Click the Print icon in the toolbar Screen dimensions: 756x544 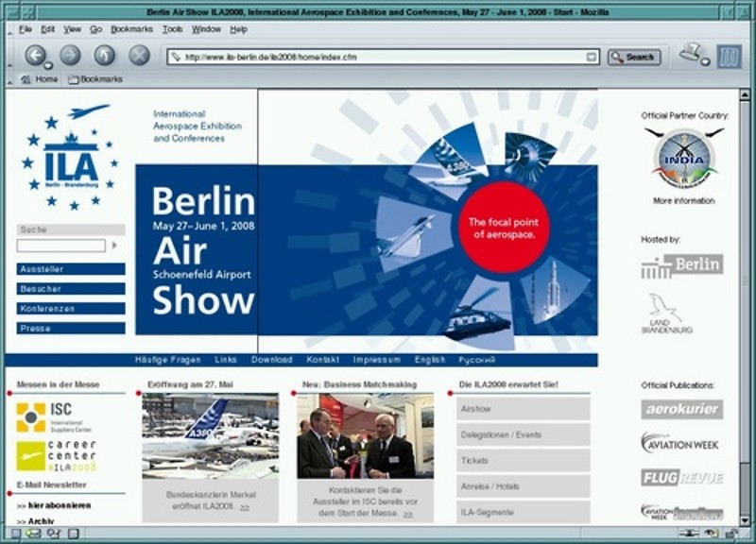(x=691, y=53)
